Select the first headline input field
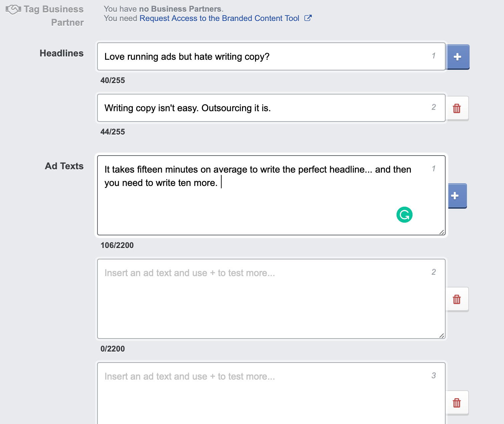Image resolution: width=504 pixels, height=424 pixels. (x=270, y=57)
